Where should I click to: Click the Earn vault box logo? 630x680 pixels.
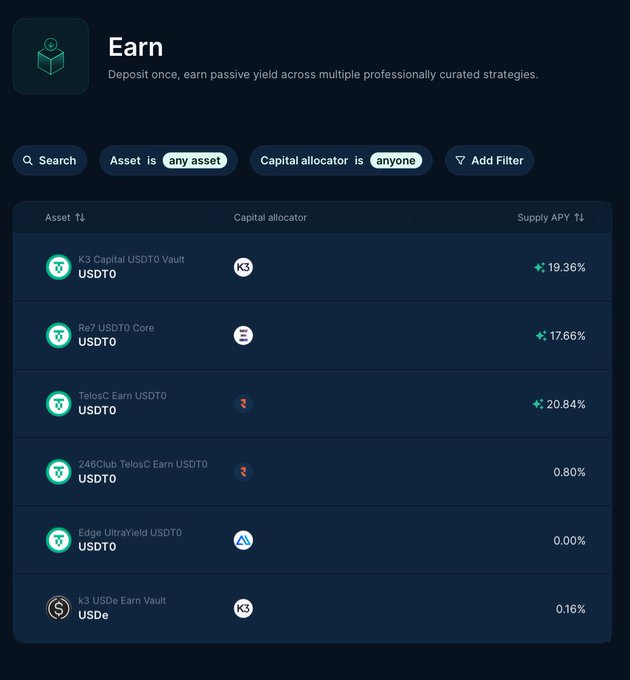pyautogui.click(x=50, y=56)
